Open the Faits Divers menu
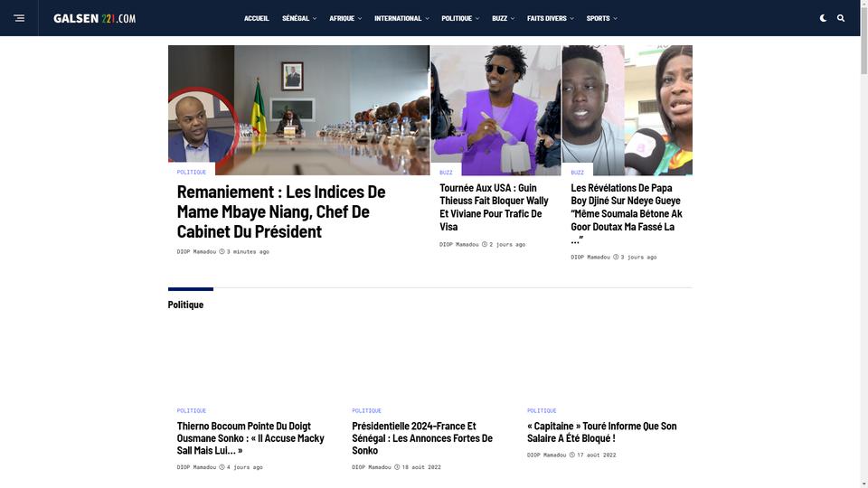The image size is (868, 488). 551,18
